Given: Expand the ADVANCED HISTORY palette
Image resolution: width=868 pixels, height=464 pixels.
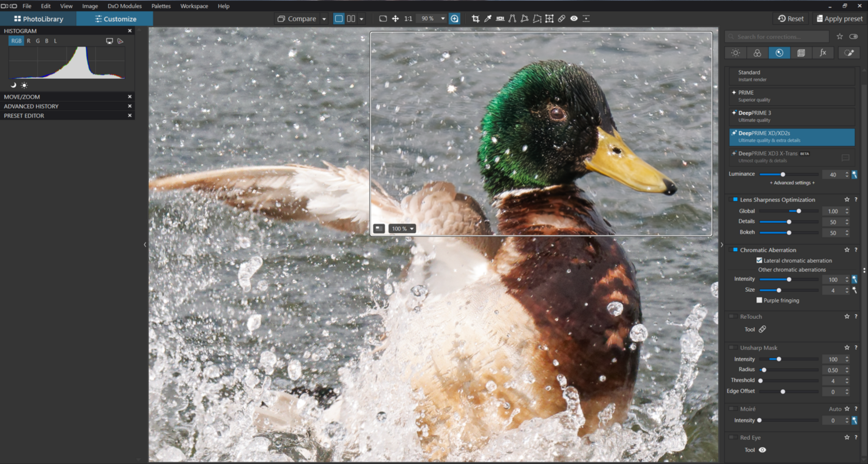Looking at the screenshot, I should coord(67,106).
